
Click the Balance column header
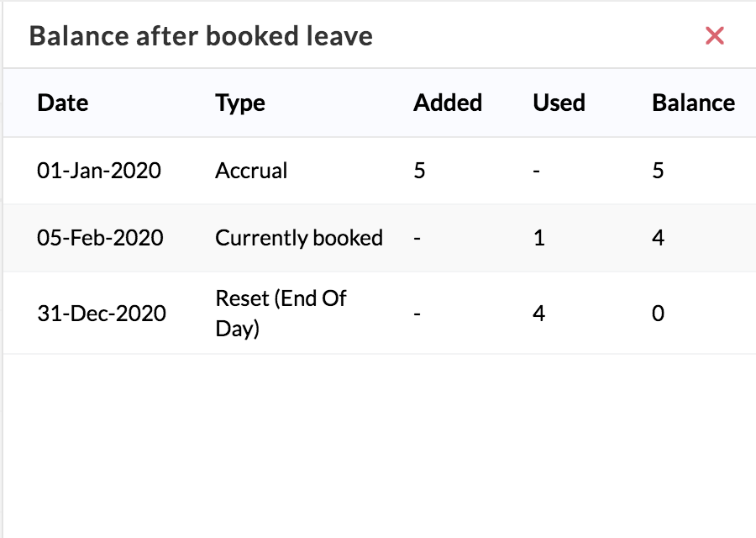693,103
